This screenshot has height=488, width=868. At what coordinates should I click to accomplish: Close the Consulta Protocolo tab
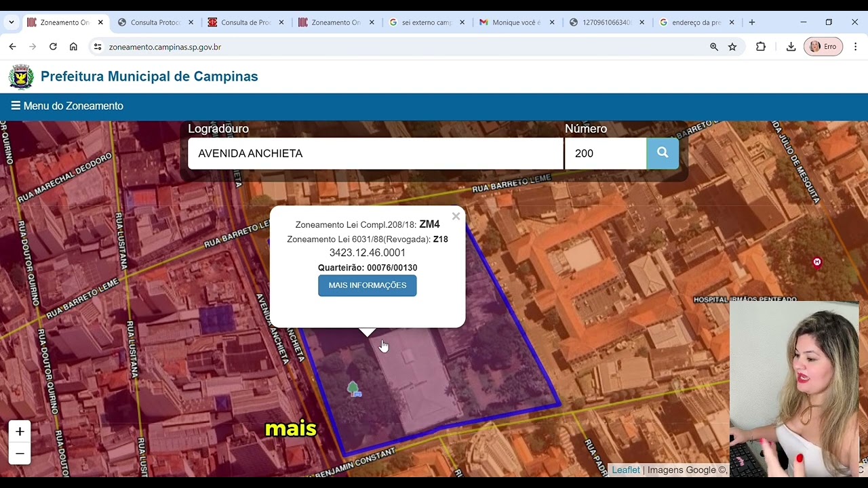coord(191,22)
